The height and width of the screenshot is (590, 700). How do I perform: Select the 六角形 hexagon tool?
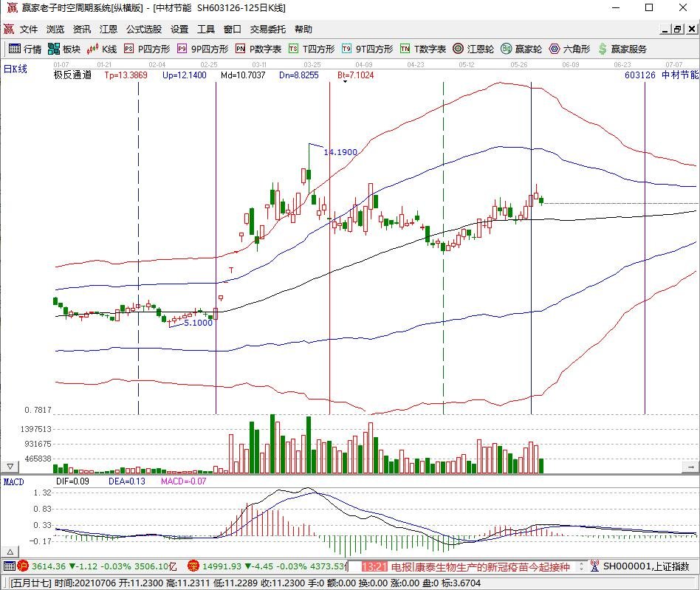569,49
